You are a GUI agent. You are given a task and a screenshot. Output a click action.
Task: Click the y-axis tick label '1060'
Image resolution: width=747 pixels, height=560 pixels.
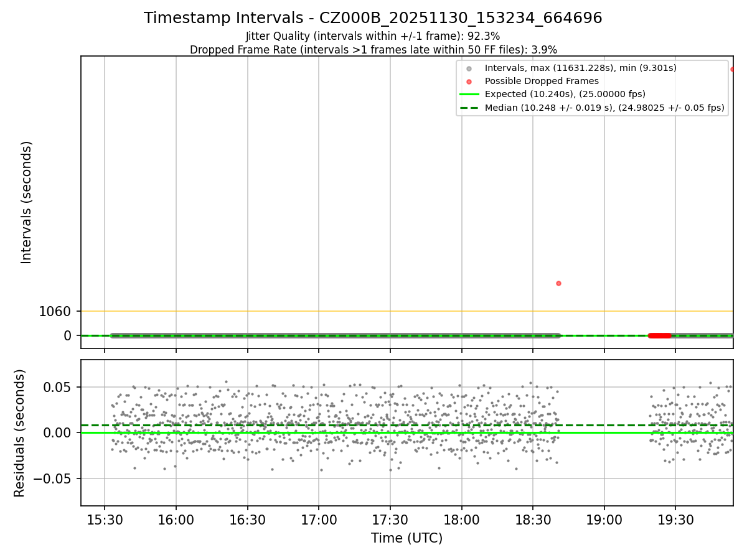pos(55,311)
